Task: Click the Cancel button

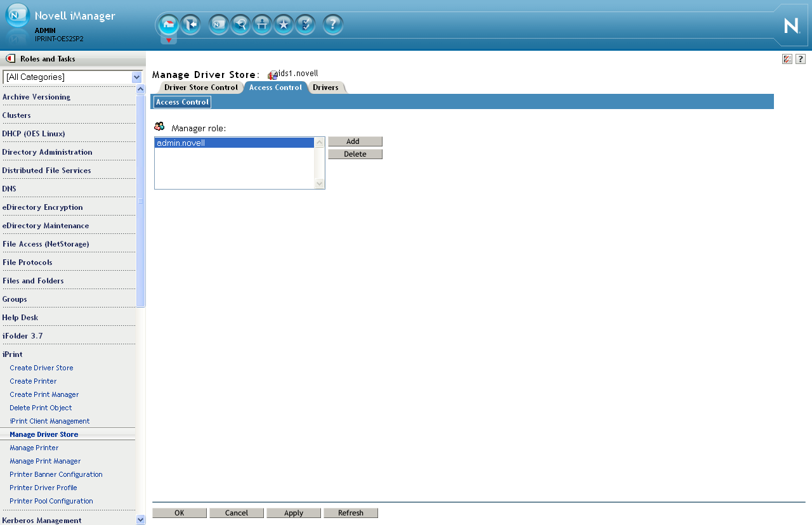Action: (x=237, y=513)
